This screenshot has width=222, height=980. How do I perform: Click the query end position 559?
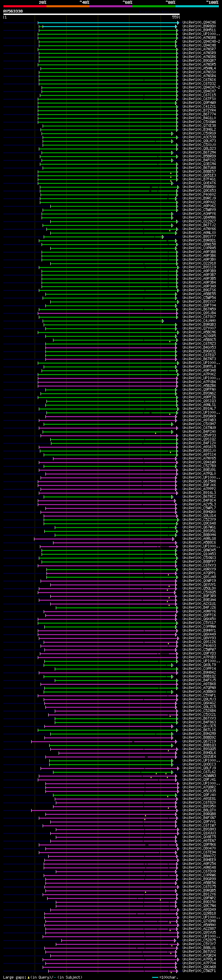pos(175,17)
